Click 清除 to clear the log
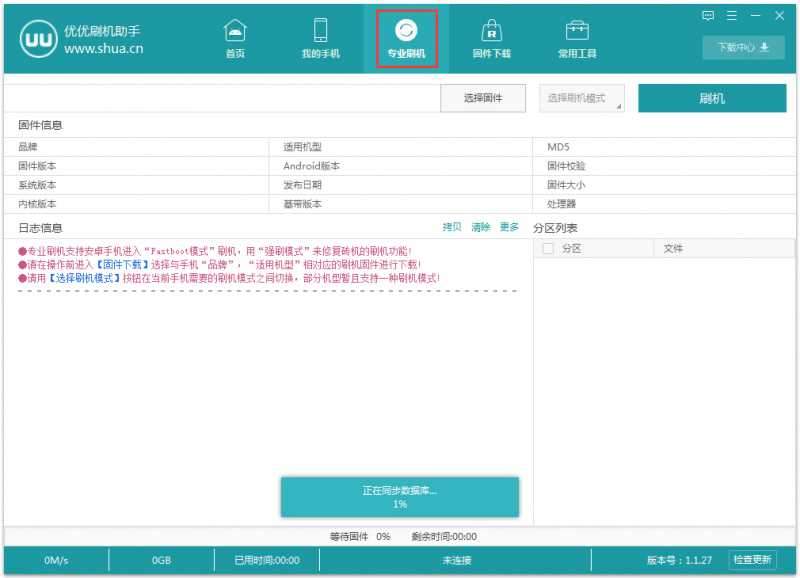800x578 pixels. 481,227
